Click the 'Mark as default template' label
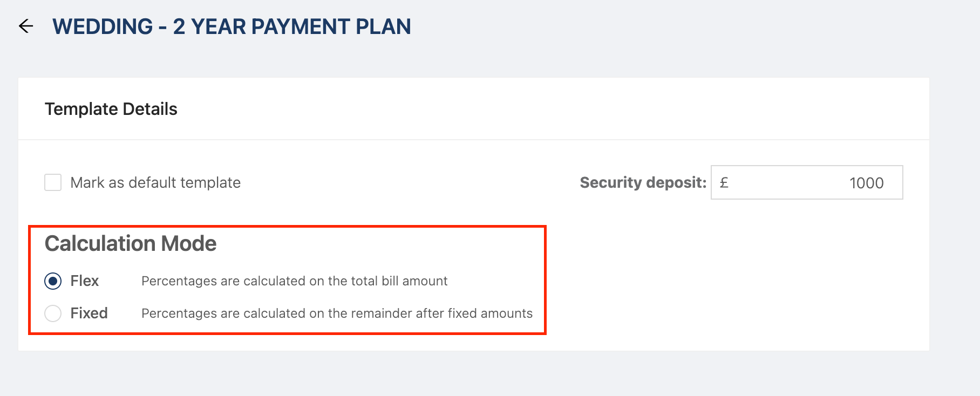The width and height of the screenshot is (980, 396). pyautogui.click(x=155, y=182)
